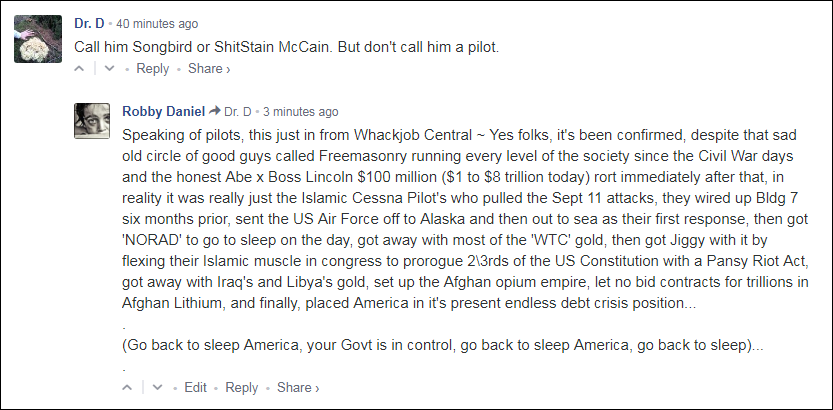Screen dimensions: 833x410
Task: Reply to Robby Daniel's comment
Action: 242,387
